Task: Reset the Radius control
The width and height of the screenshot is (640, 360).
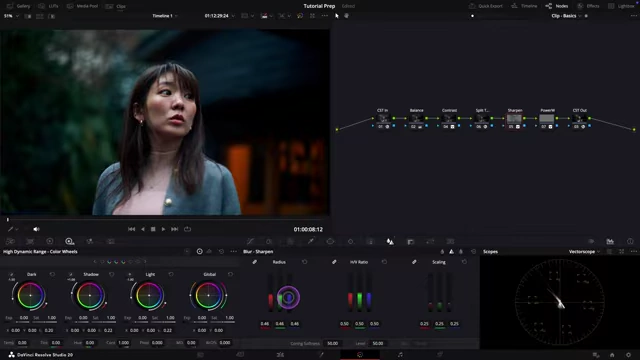Action: 304,262
